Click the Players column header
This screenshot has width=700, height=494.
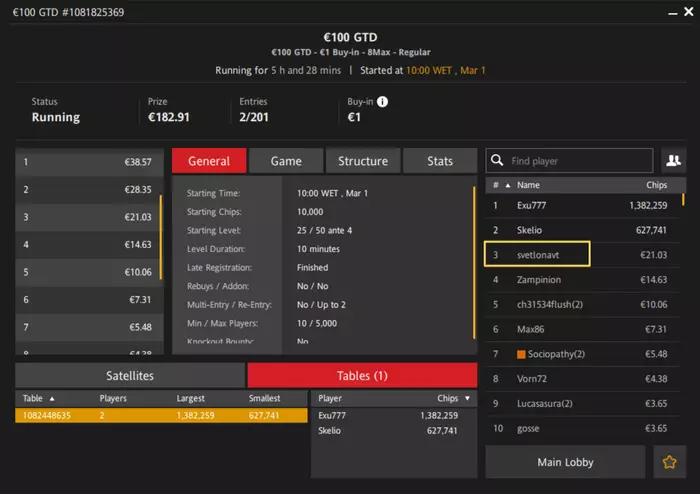(113, 398)
